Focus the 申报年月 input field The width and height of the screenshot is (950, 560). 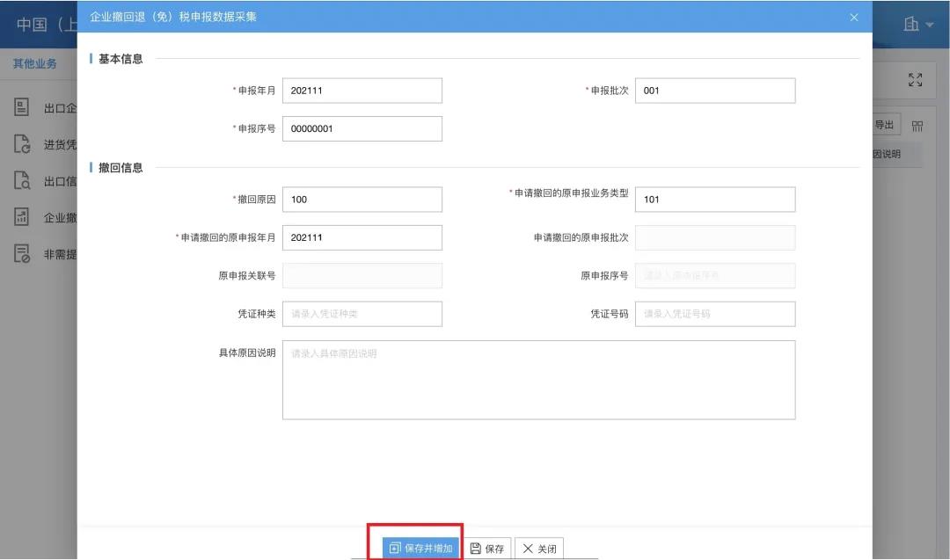362,90
